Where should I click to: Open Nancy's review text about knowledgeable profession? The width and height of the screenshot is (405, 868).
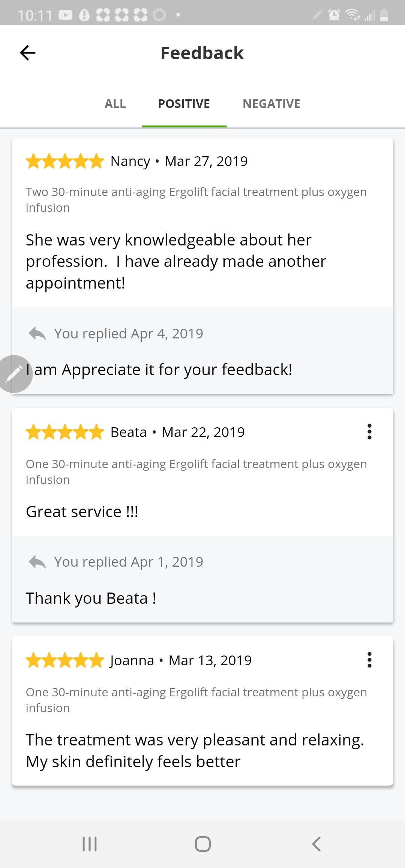pos(176,261)
